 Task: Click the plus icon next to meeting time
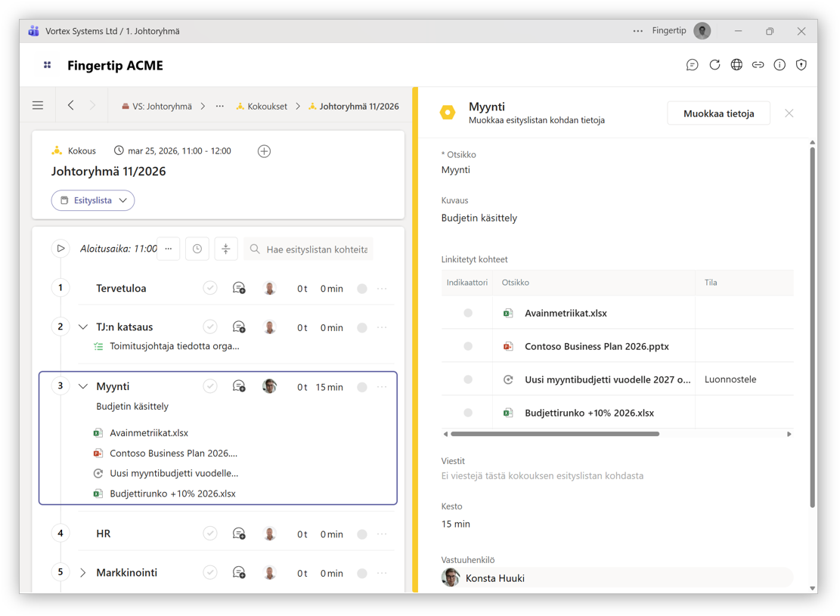coord(264,151)
